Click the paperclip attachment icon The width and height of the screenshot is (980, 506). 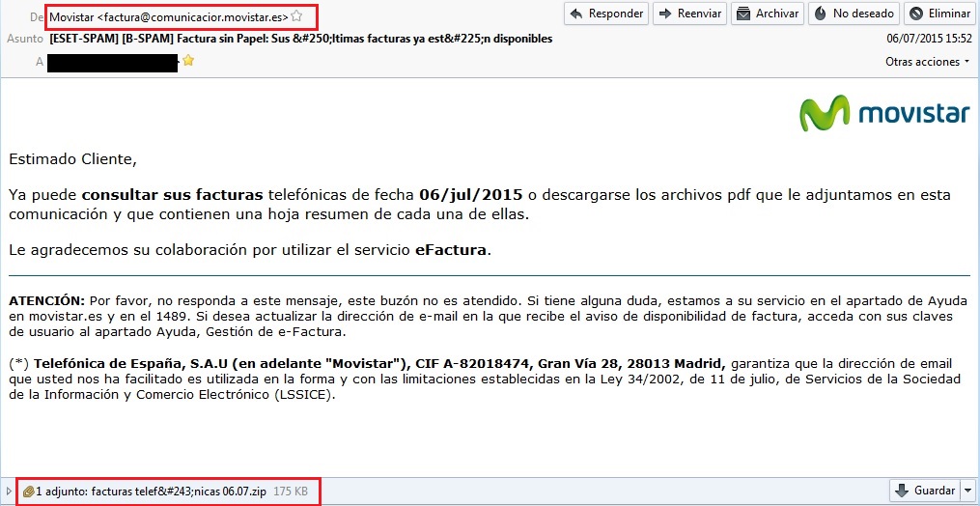(x=28, y=492)
